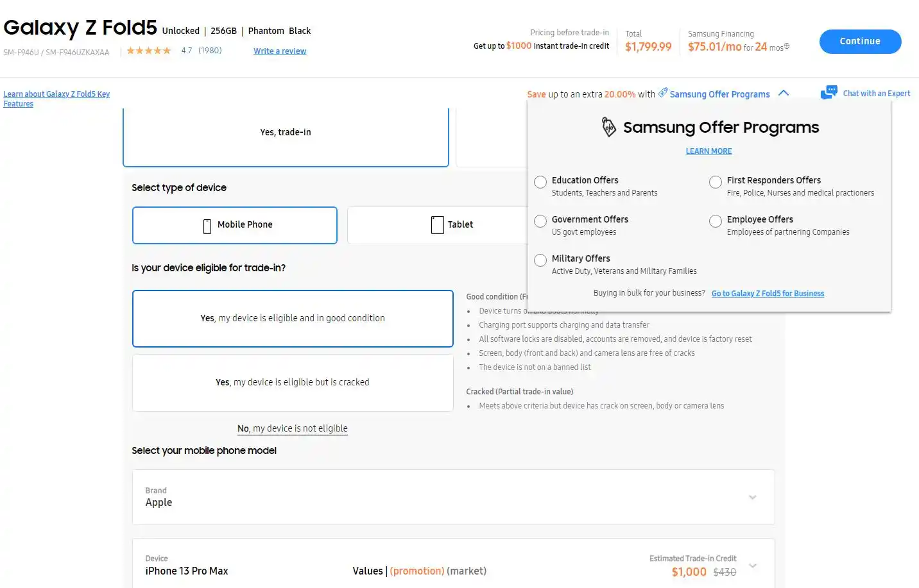Click the tablet device icon

[x=438, y=225]
